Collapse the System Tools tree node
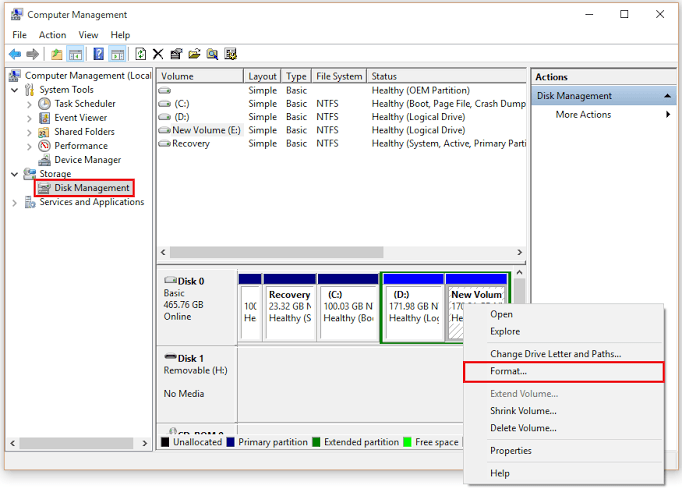Image resolution: width=682 pixels, height=503 pixels. (15, 90)
